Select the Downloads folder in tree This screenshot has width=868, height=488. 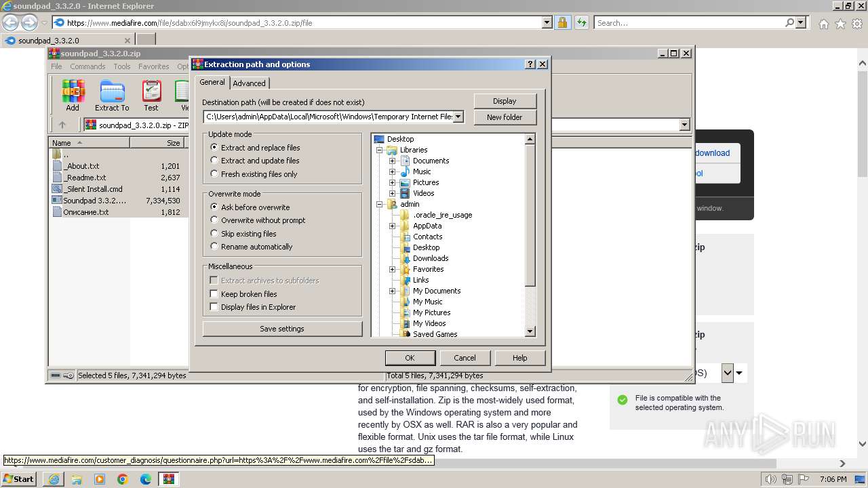(431, 258)
